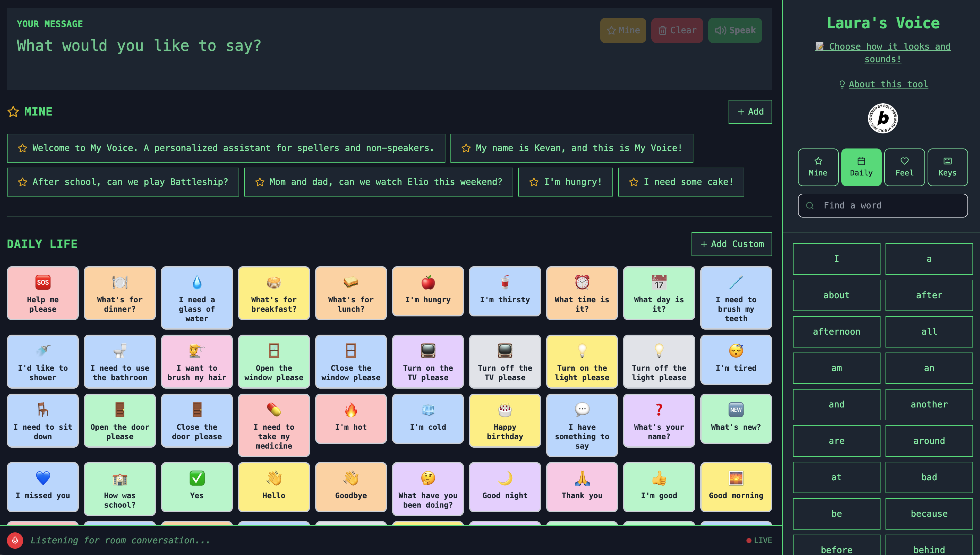This screenshot has width=980, height=555.
Task: Select the Good night moon tile
Action: (504, 486)
